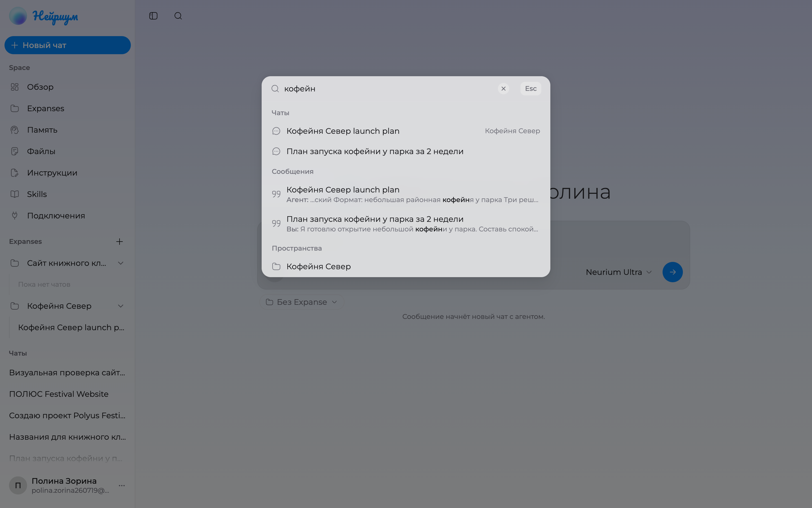Click the Нейриум logo
The height and width of the screenshot is (508, 812).
pyautogui.click(x=44, y=16)
